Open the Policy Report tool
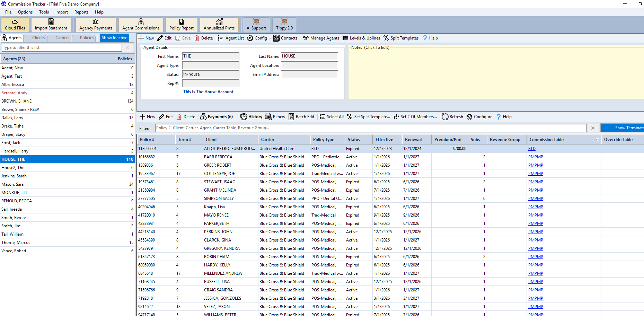The height and width of the screenshot is (316, 644). pyautogui.click(x=182, y=25)
